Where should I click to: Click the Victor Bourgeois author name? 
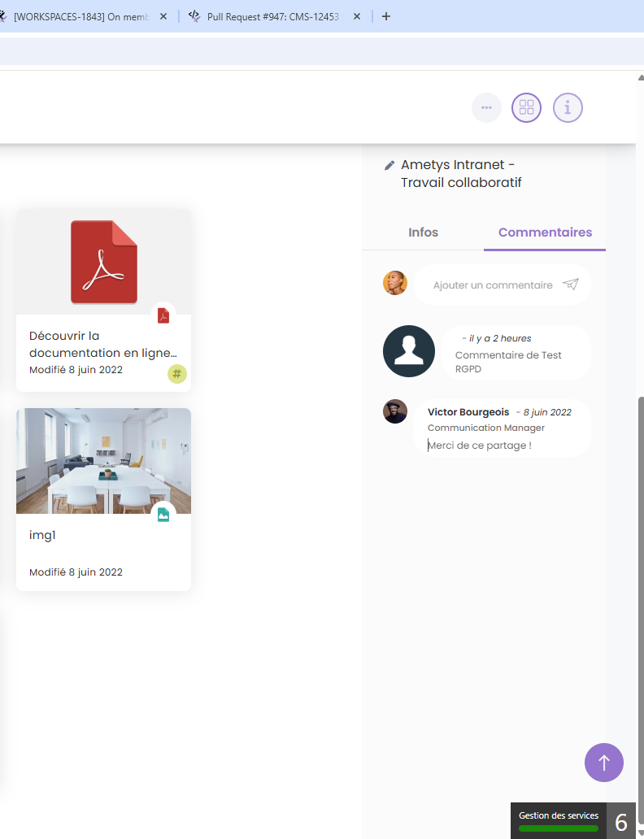pyautogui.click(x=468, y=412)
